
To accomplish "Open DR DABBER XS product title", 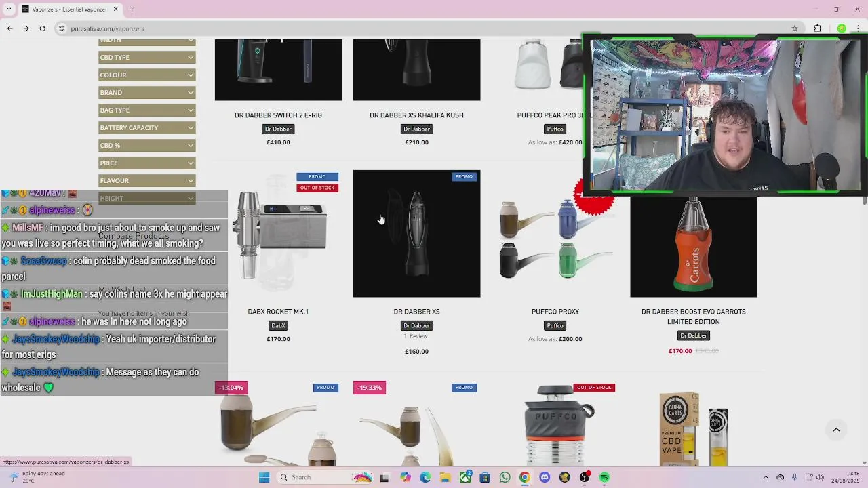I will (416, 312).
